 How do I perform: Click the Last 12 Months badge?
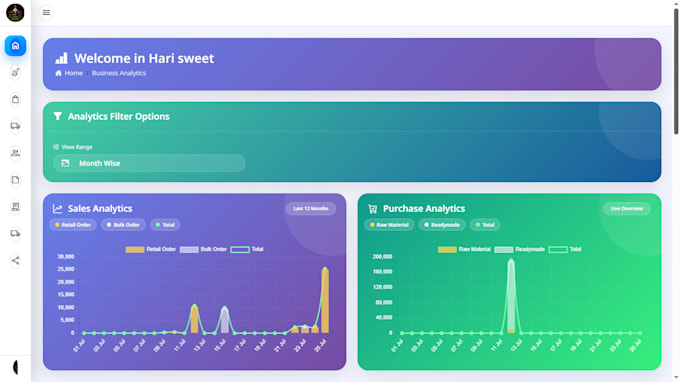tap(311, 209)
